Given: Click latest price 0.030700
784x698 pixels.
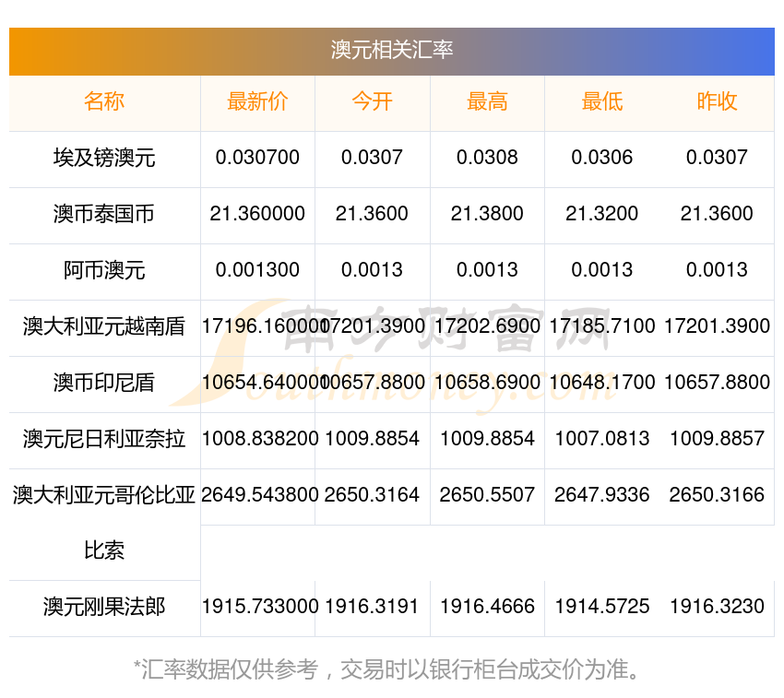Looking at the screenshot, I should 257,158.
